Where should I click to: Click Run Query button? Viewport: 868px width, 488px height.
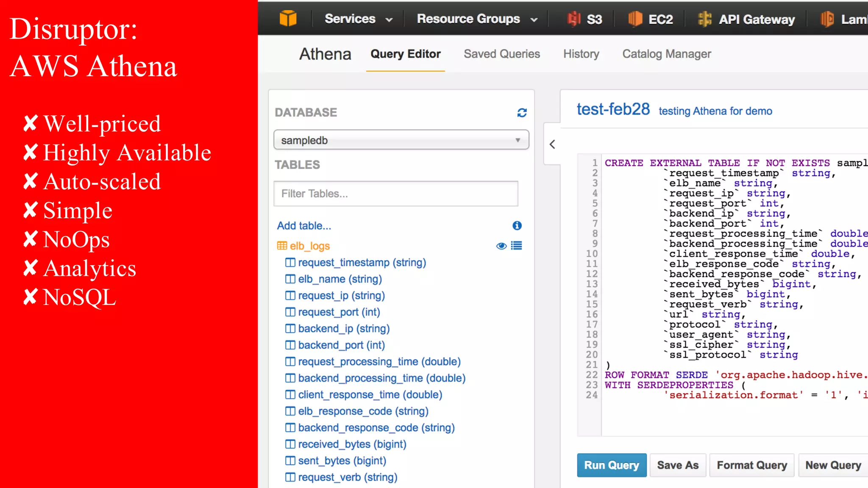[612, 465]
